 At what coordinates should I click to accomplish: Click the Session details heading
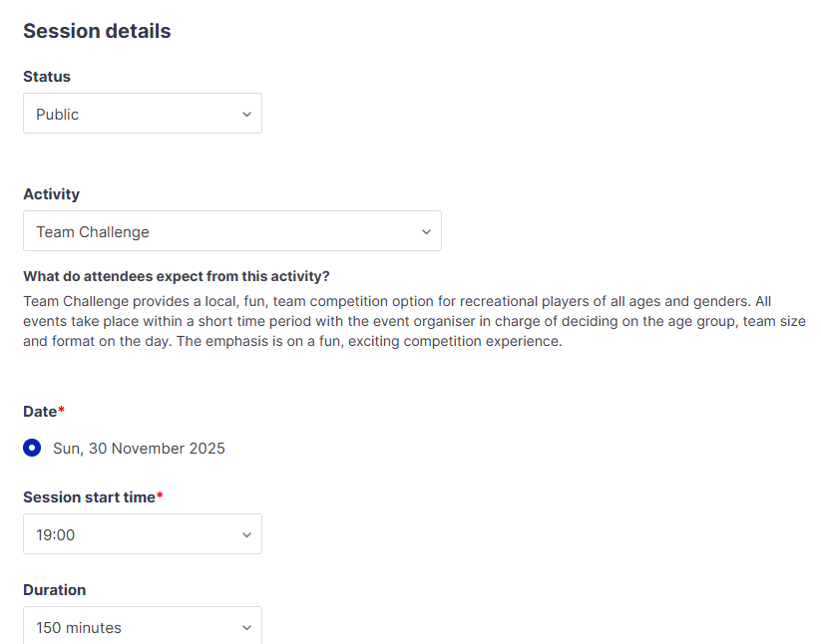pos(97,31)
